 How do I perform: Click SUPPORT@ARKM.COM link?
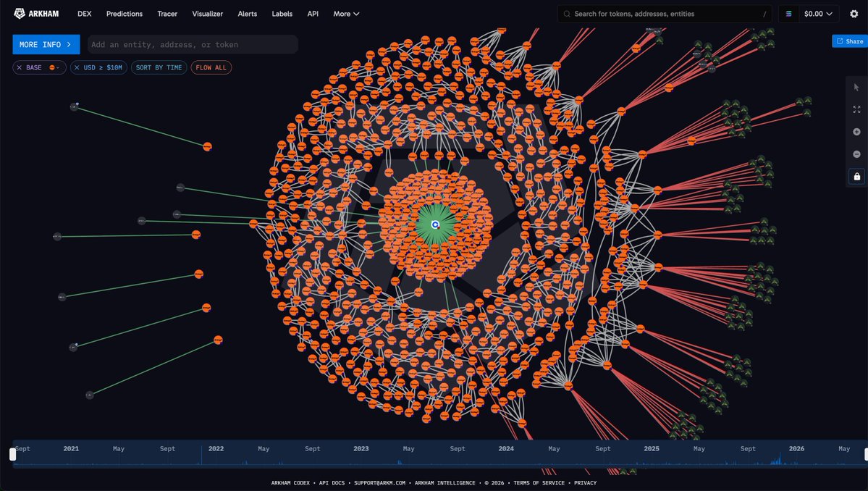coord(380,483)
